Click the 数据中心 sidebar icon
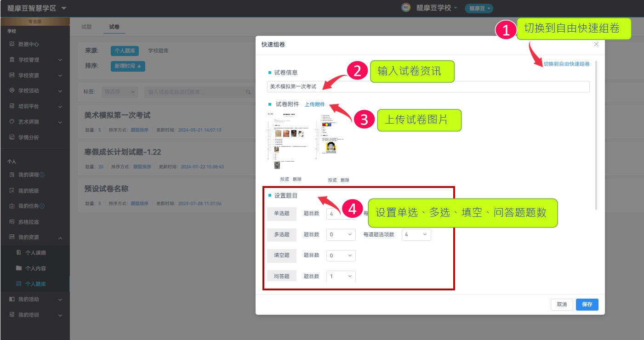Screen dimensions: 644x340 (x=12, y=44)
